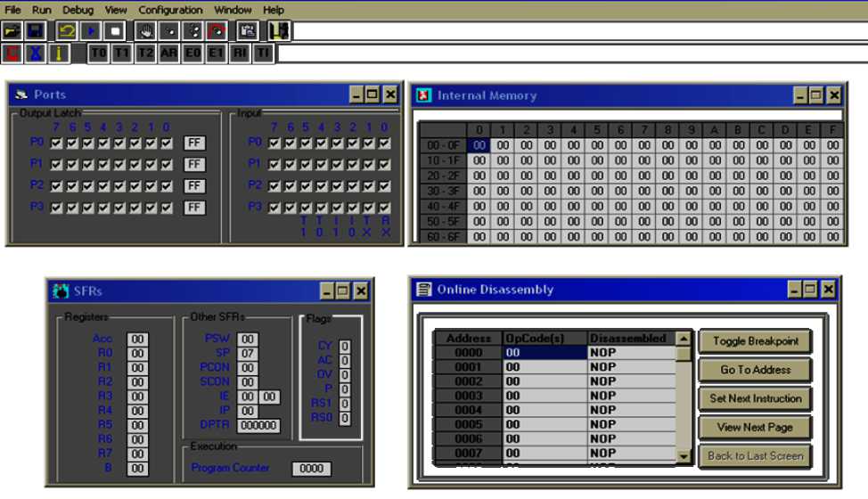Image resolution: width=868 pixels, height=499 pixels.
Task: Click the single-dot step icon
Action: (x=170, y=31)
